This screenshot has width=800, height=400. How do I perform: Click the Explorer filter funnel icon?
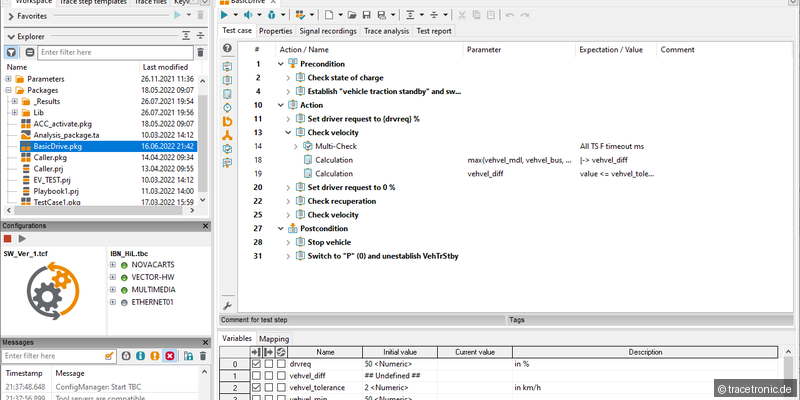[11, 52]
